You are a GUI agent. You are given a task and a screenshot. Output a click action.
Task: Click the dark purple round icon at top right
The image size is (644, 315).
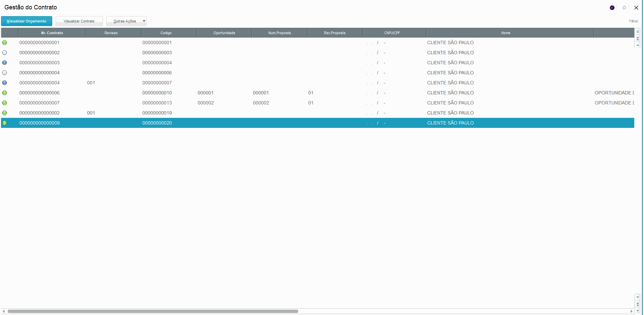[612, 8]
